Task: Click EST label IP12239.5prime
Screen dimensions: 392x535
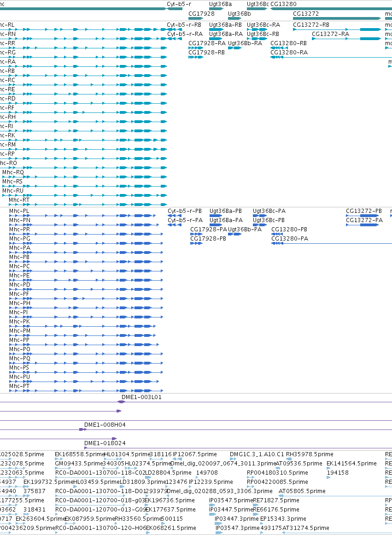Action: [211, 482]
